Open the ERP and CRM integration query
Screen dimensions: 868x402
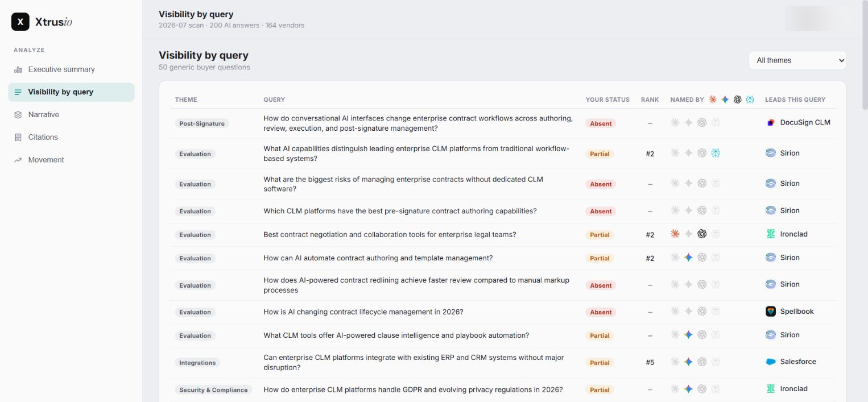click(414, 363)
